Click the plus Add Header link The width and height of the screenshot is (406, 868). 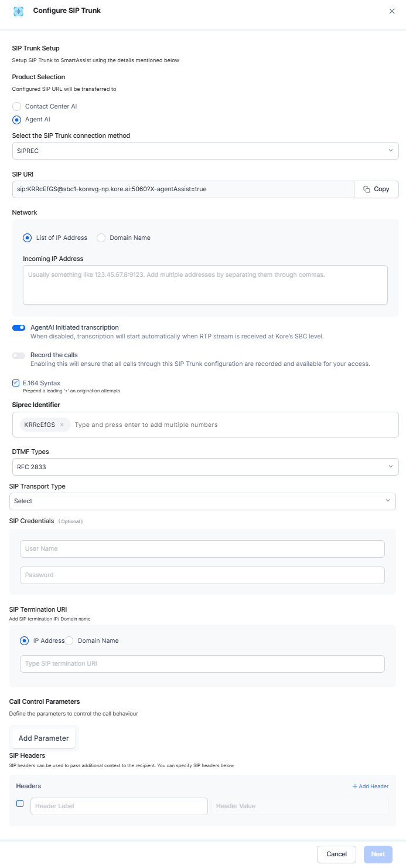point(370,786)
